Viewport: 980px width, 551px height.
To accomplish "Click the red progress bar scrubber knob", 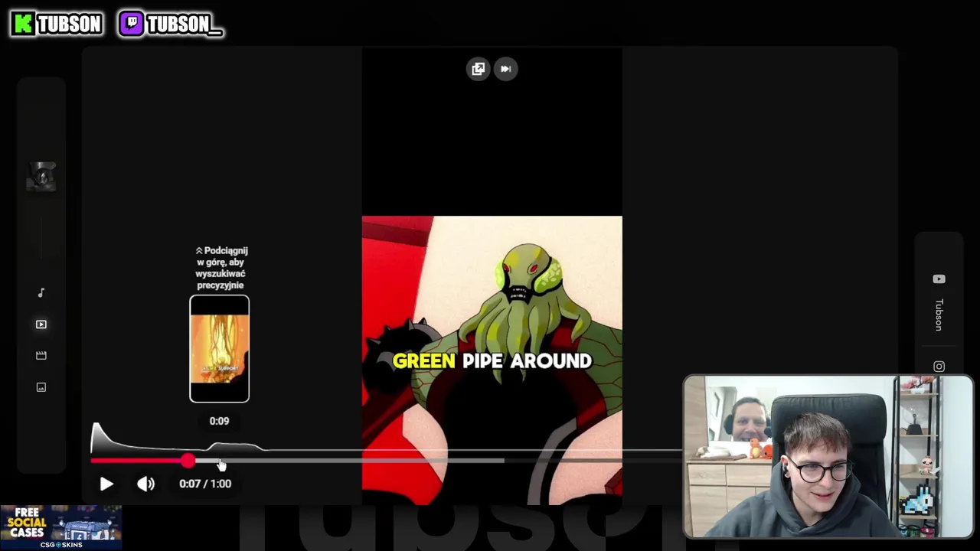I will click(188, 461).
